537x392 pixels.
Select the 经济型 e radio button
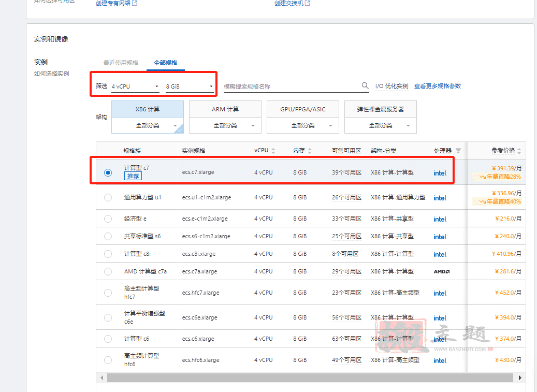(108, 219)
